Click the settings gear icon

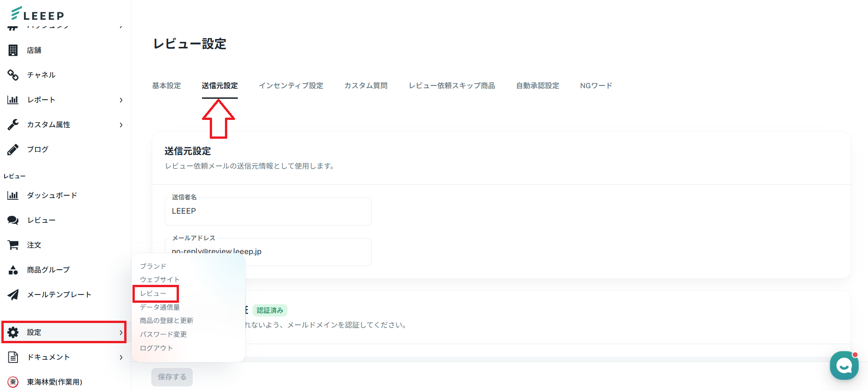pos(13,332)
